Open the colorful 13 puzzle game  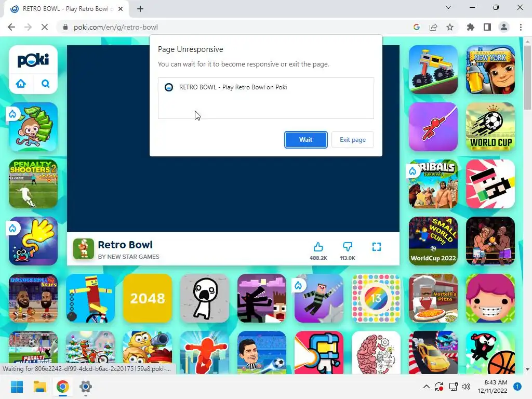[x=376, y=298]
